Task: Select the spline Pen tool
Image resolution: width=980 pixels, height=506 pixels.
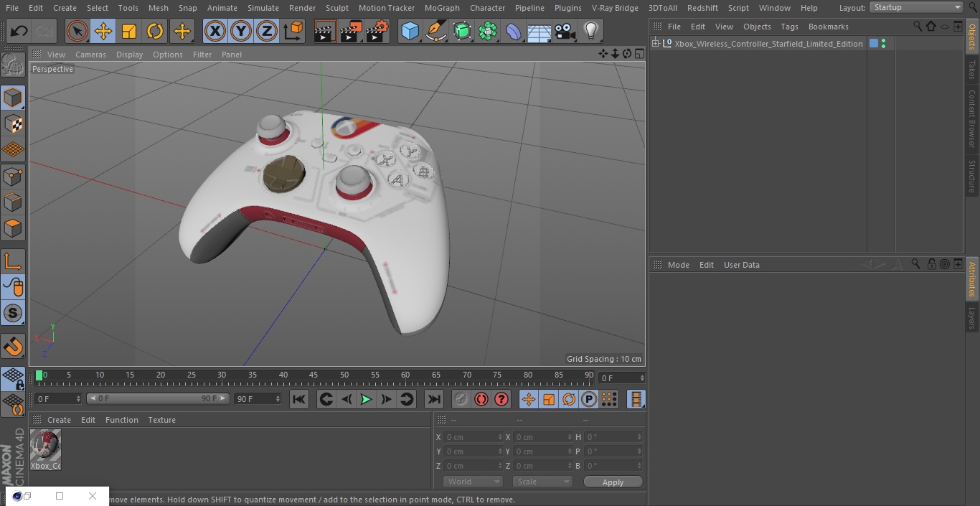Action: coord(435,32)
